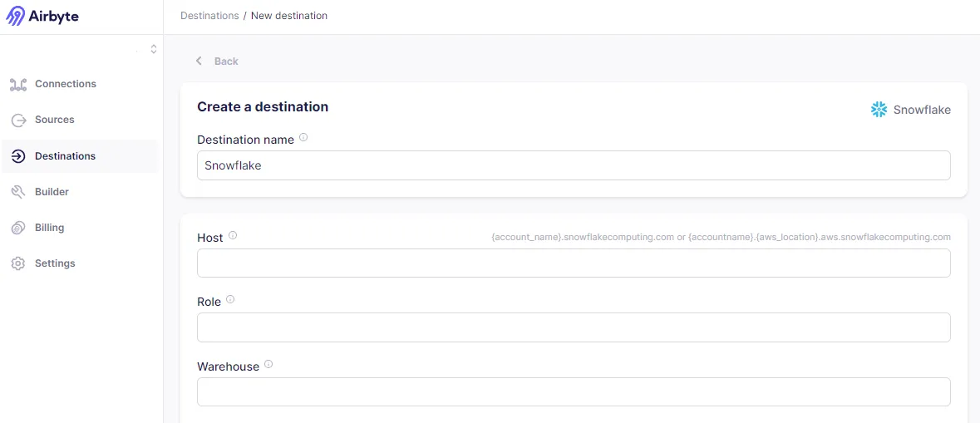Focus the Host input field
980x423 pixels.
574,263
